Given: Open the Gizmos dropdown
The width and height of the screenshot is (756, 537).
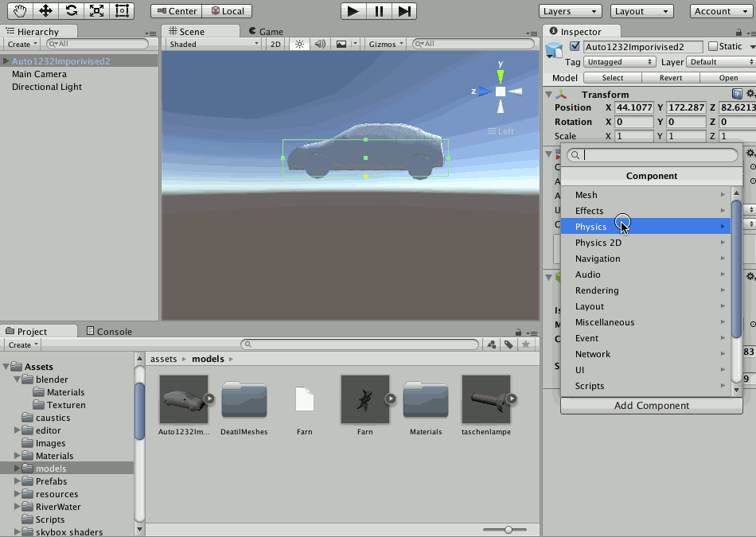Looking at the screenshot, I should (x=386, y=44).
